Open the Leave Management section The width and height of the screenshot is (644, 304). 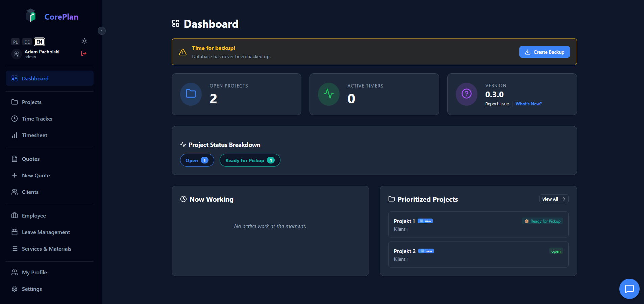[46, 232]
